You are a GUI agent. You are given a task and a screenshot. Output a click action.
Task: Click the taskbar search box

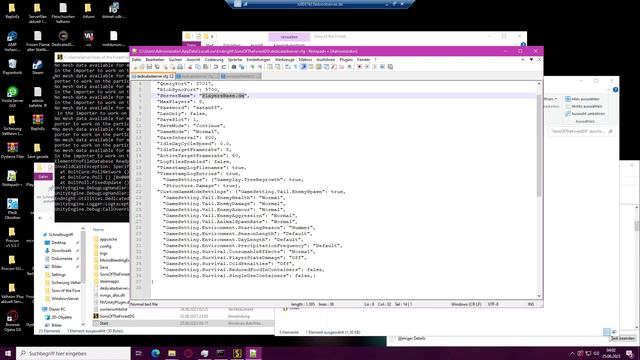click(x=73, y=353)
